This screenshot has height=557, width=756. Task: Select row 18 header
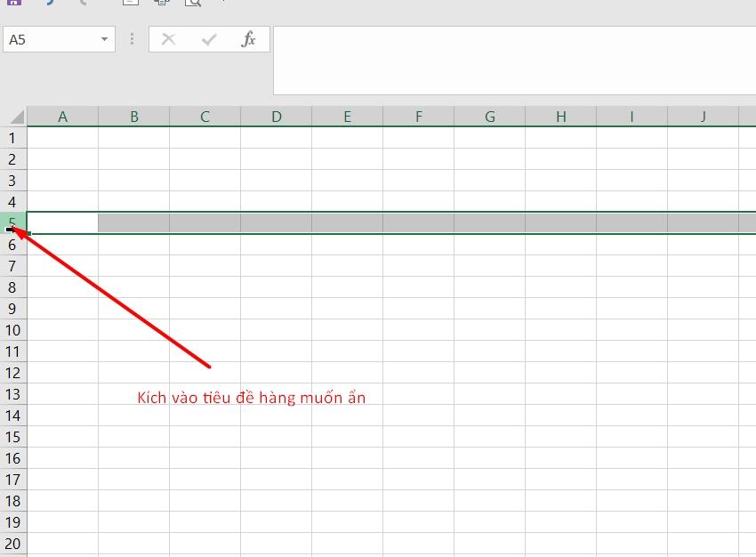[x=13, y=501]
